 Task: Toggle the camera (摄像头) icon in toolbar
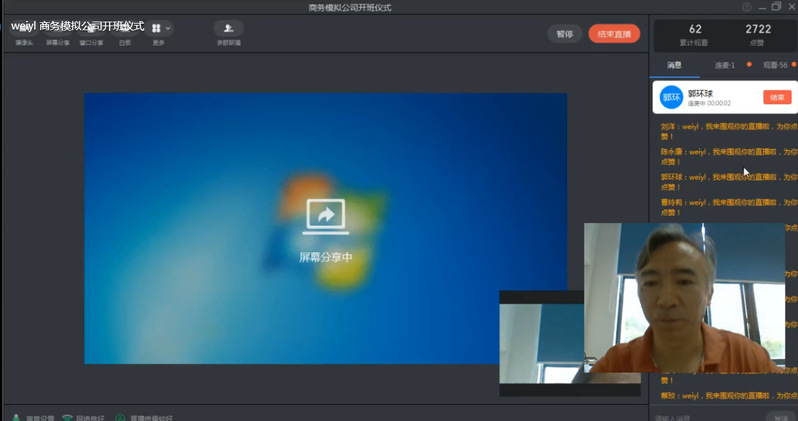pos(22,31)
